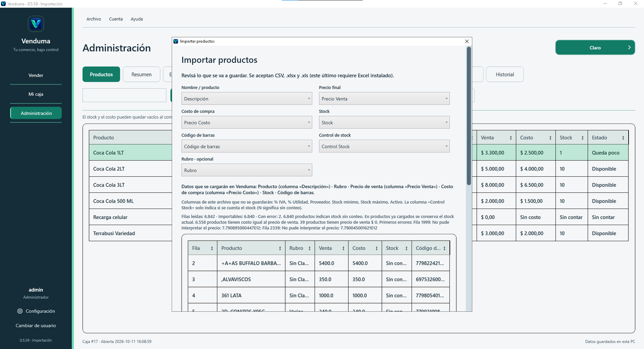Click Cambiar de usuario
This screenshot has width=644, height=349.
pyautogui.click(x=36, y=326)
